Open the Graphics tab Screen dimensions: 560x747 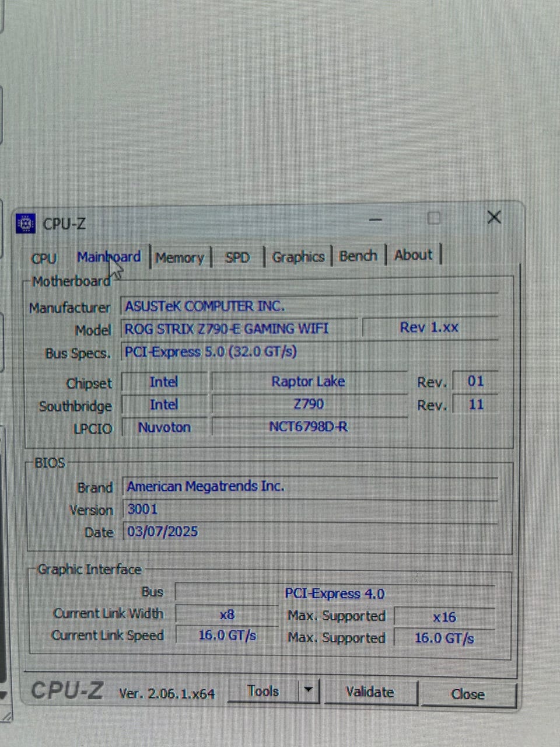(x=298, y=257)
